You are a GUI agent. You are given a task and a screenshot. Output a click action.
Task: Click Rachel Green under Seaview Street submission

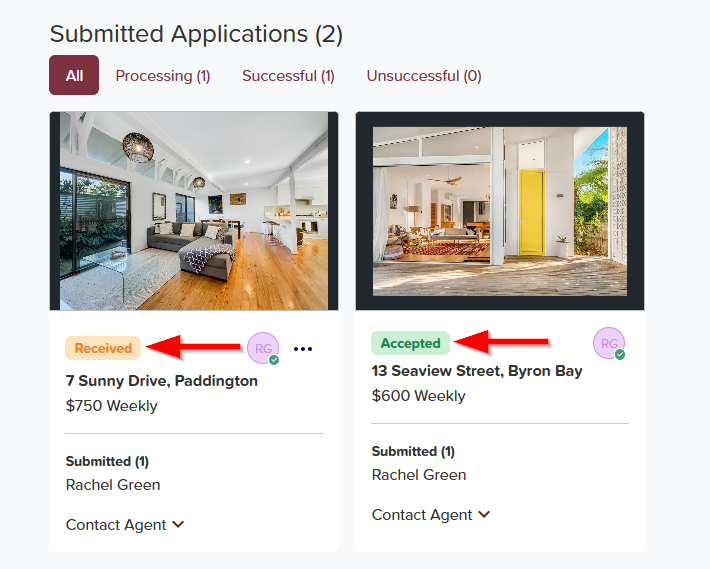[419, 475]
